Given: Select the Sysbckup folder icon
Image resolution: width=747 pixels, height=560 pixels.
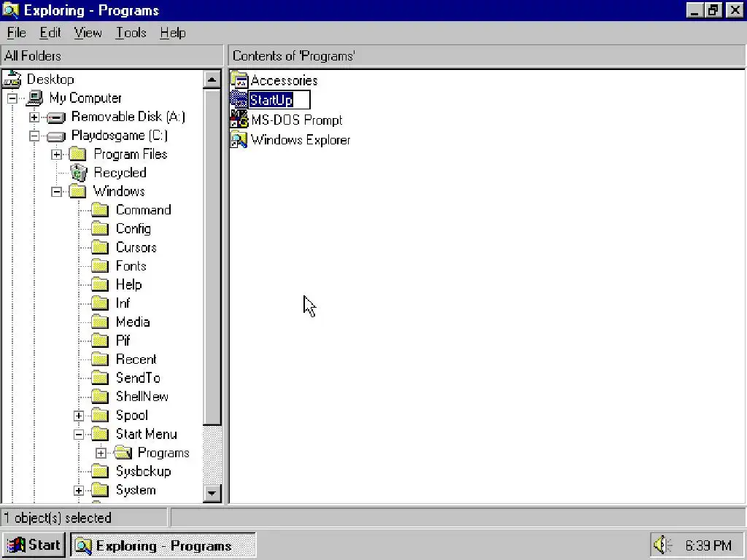Looking at the screenshot, I should coord(100,471).
